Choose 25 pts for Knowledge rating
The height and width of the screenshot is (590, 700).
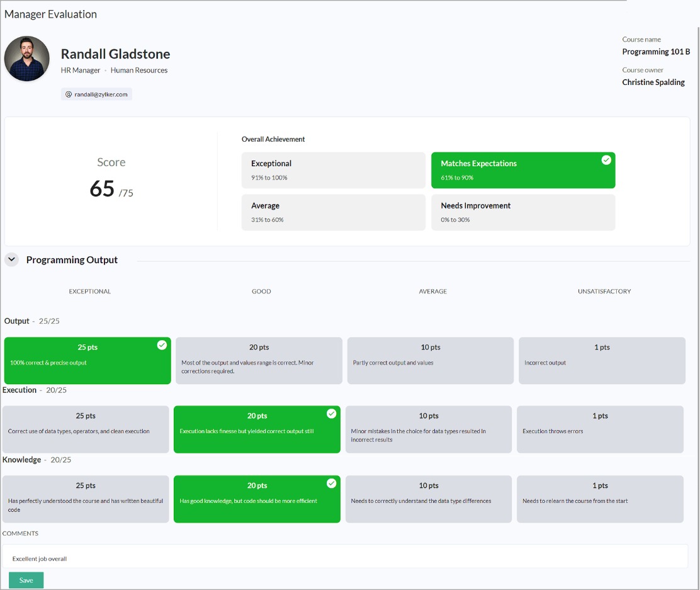click(86, 499)
